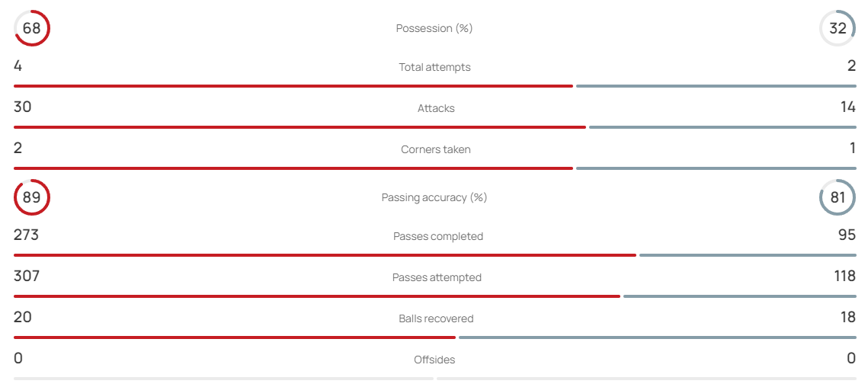Select the Possession (%) label
868x387 pixels.
(x=434, y=28)
